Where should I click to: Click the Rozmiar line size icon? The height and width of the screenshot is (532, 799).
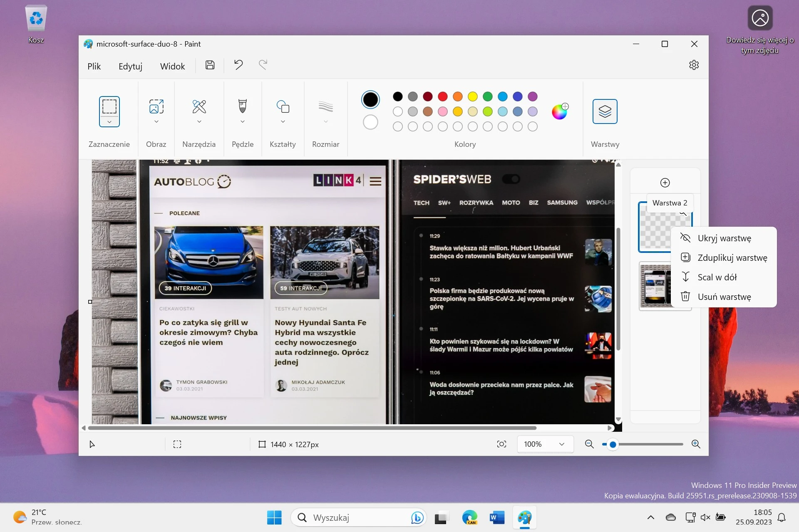pyautogui.click(x=326, y=106)
